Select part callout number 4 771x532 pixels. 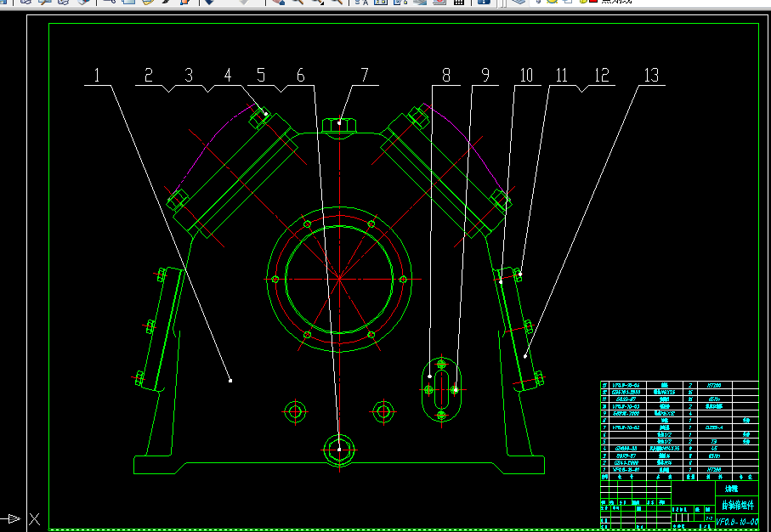pyautogui.click(x=228, y=76)
